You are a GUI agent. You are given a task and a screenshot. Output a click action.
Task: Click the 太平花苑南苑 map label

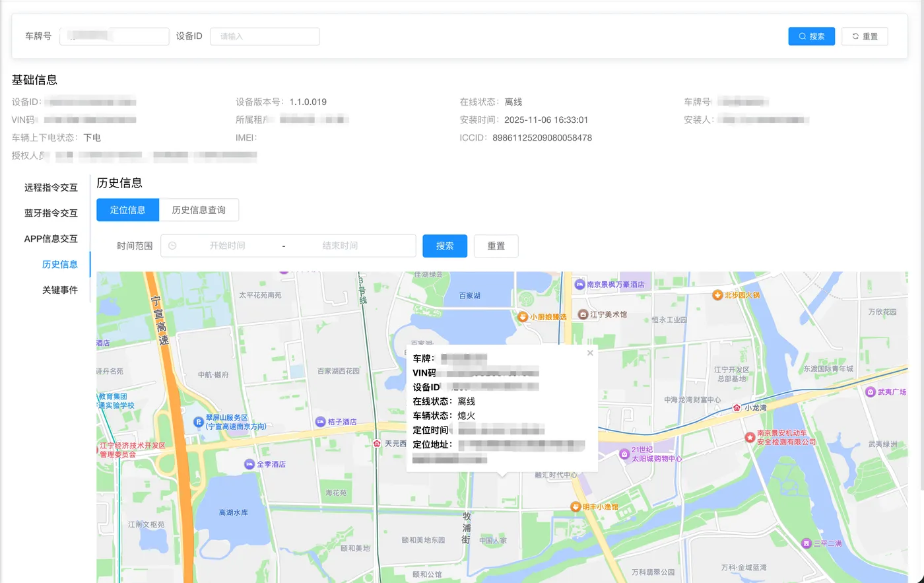[260, 295]
